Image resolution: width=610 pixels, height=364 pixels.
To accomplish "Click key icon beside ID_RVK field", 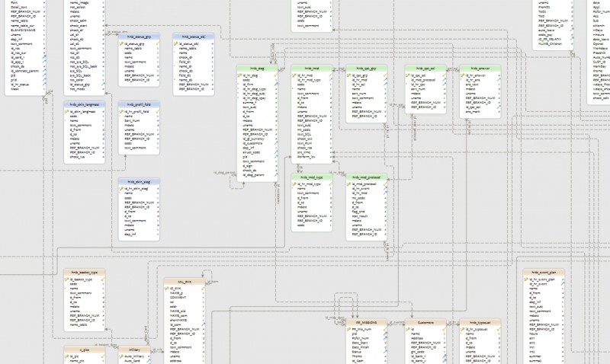I will pos(167,289).
